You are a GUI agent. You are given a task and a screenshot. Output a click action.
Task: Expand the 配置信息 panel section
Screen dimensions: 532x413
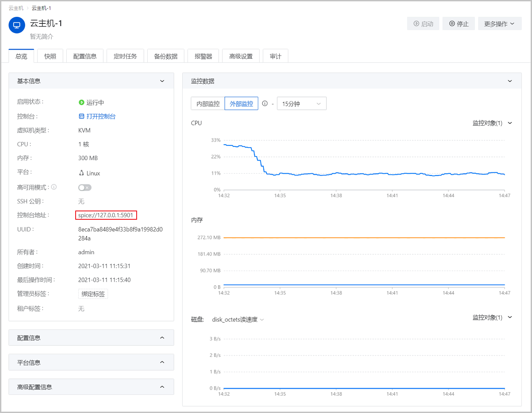pyautogui.click(x=91, y=338)
